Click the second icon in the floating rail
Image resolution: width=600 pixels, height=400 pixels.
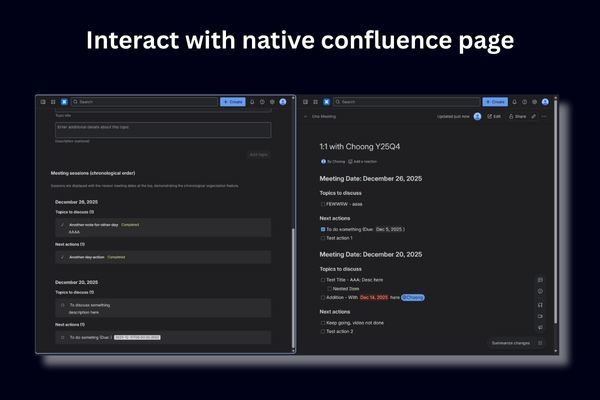point(540,292)
